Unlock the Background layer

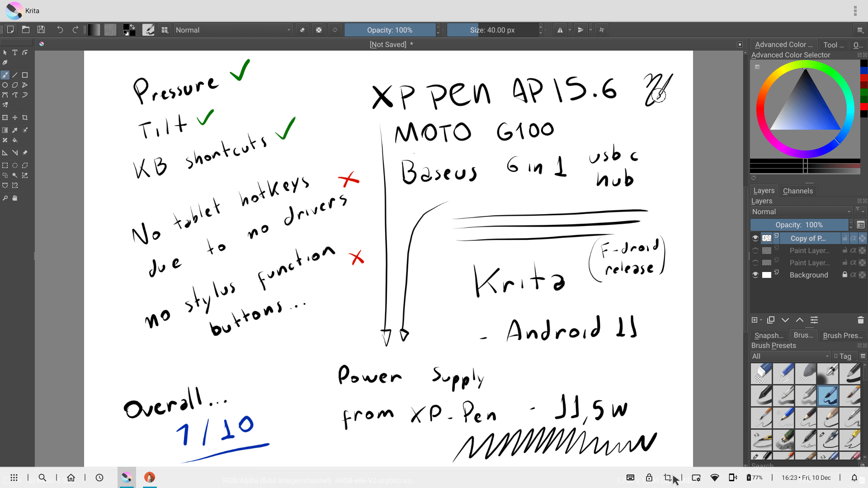point(844,274)
